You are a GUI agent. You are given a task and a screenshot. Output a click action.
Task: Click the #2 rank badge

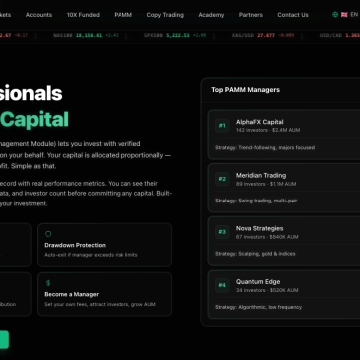pyautogui.click(x=222, y=179)
